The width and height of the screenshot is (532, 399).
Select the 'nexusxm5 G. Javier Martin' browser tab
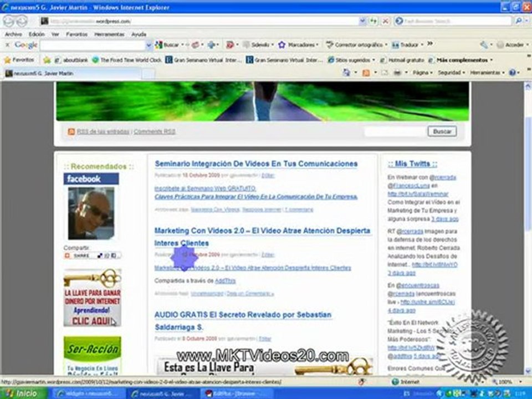[71, 73]
